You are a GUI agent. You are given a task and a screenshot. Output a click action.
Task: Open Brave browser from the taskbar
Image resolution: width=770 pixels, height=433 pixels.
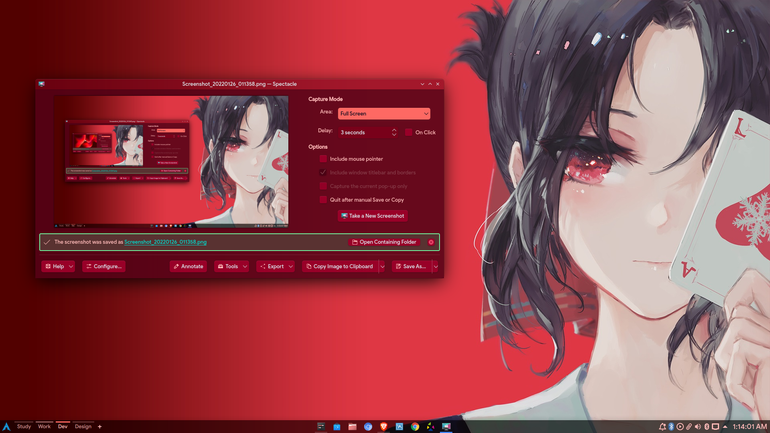[384, 427]
